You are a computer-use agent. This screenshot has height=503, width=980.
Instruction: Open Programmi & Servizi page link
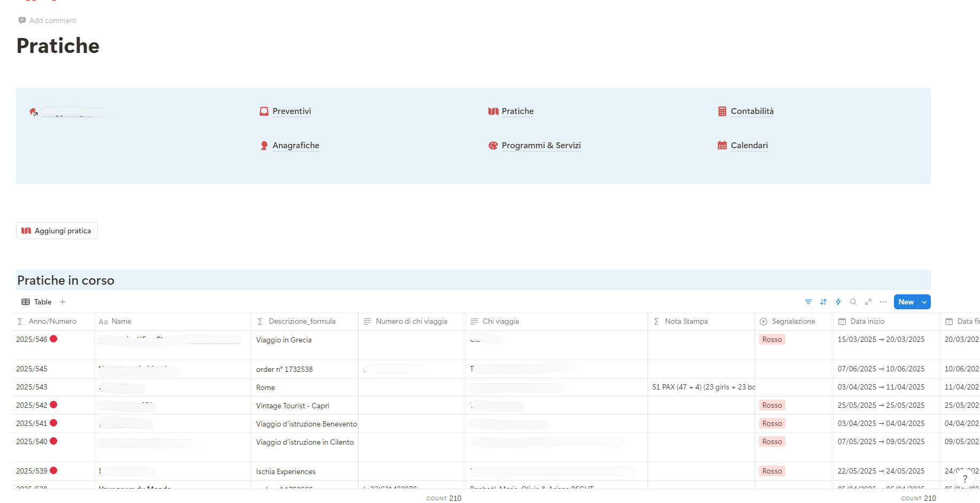pyautogui.click(x=541, y=146)
